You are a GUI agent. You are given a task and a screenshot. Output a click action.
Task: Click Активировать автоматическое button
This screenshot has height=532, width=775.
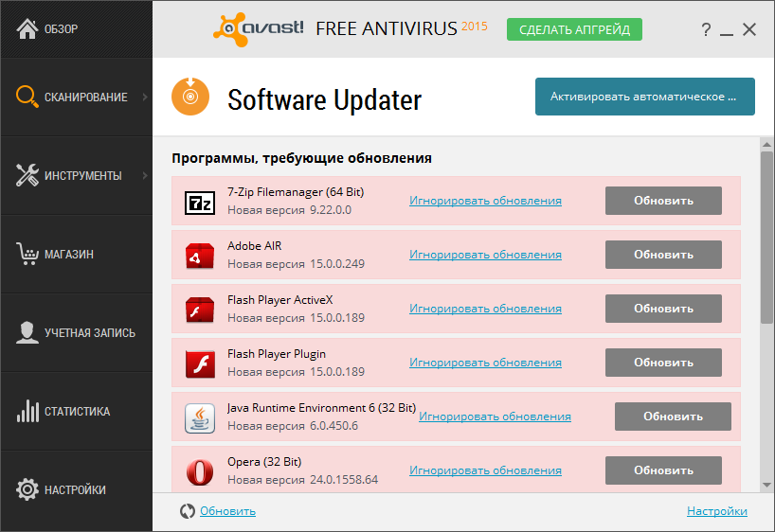[644, 97]
